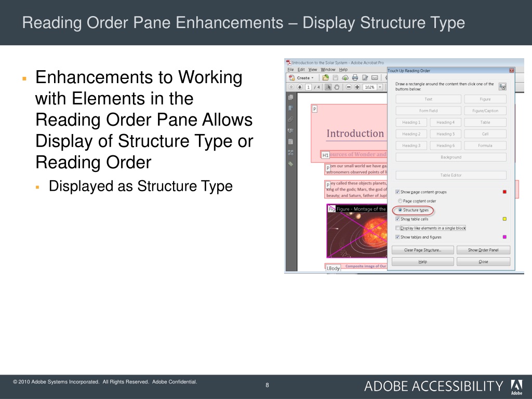Screen dimensions: 532x399
Task: Click the Print icon in toolbar
Action: [x=355, y=78]
